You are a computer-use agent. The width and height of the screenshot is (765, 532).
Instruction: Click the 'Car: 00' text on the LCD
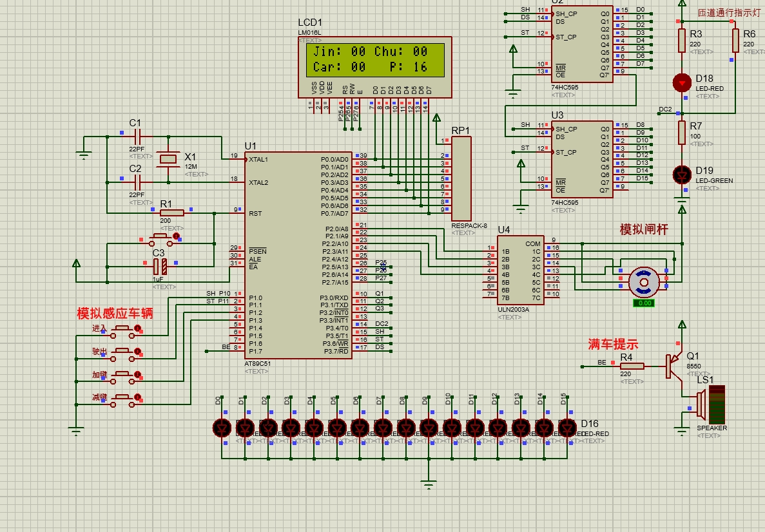coord(339,67)
